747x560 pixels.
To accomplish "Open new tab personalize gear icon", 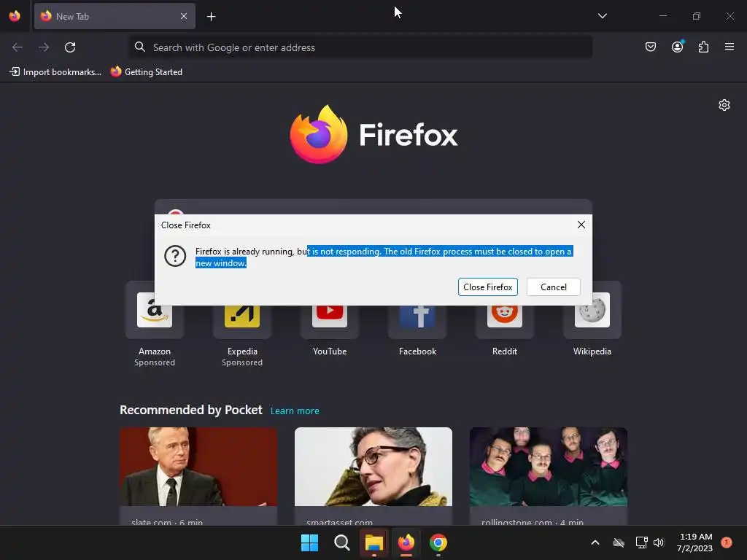I will pos(724,105).
